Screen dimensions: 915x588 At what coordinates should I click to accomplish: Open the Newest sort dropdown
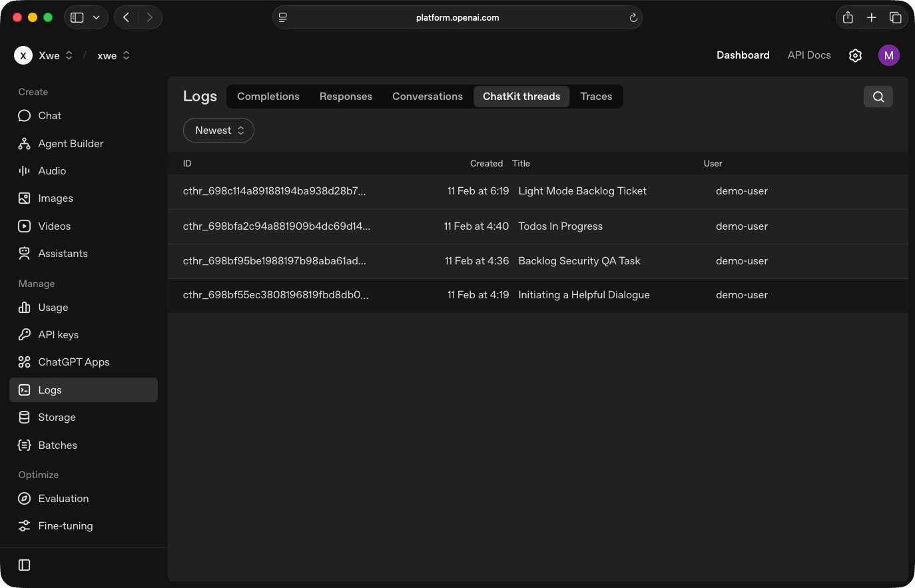point(218,130)
